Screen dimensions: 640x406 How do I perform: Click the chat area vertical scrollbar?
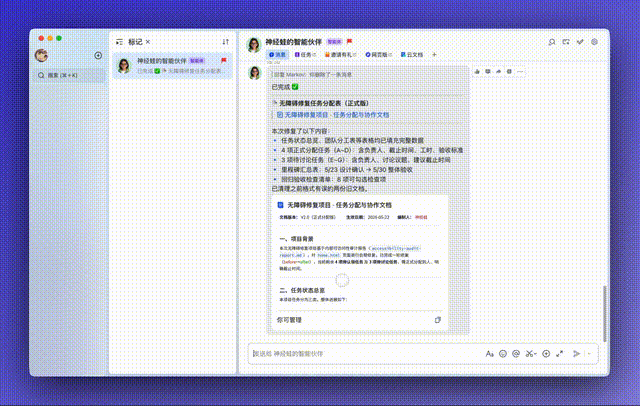(x=604, y=313)
